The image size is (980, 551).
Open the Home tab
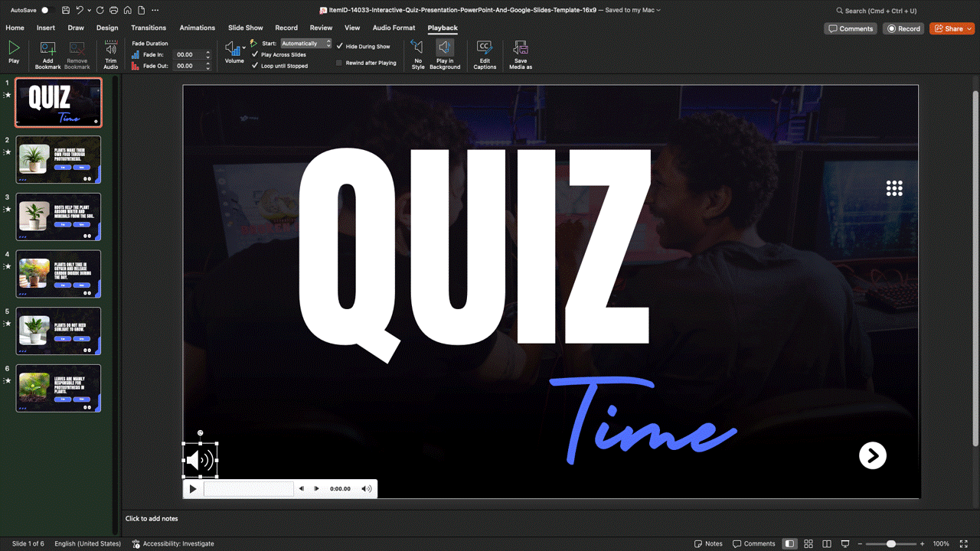[x=15, y=28]
